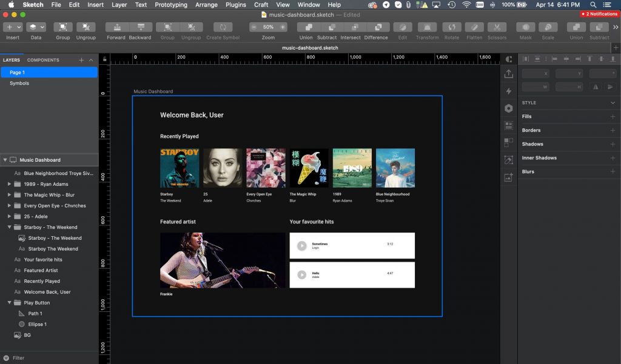The width and height of the screenshot is (621, 364).
Task: Open the Arrange menu
Action: point(206,5)
